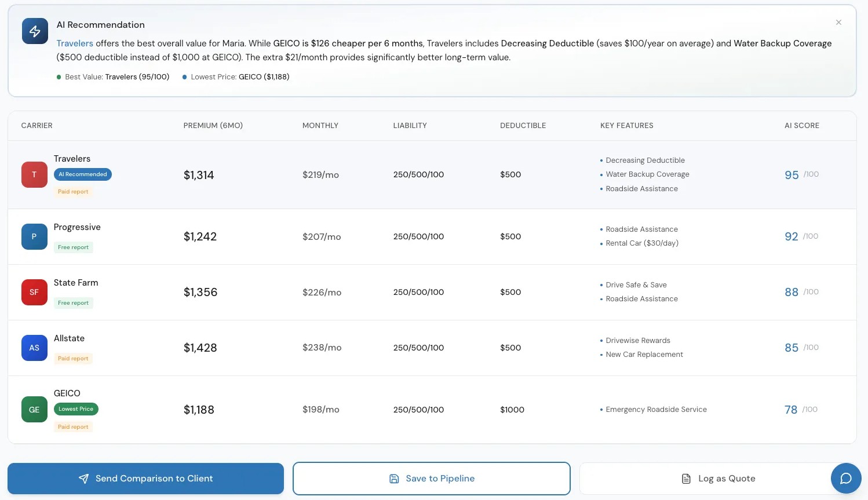Click the LIABILITY column header
Image resolution: width=868 pixels, height=500 pixels.
tap(410, 126)
